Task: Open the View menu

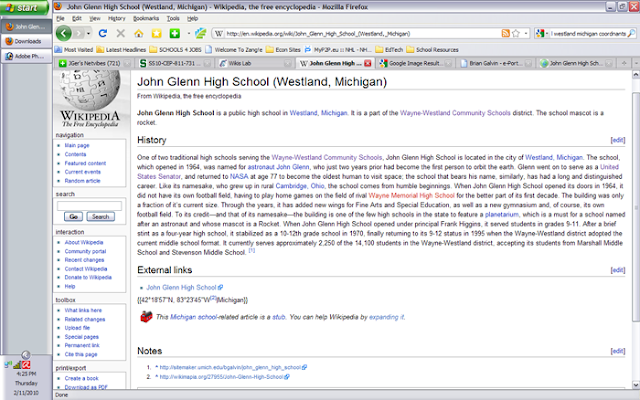Action: point(95,18)
